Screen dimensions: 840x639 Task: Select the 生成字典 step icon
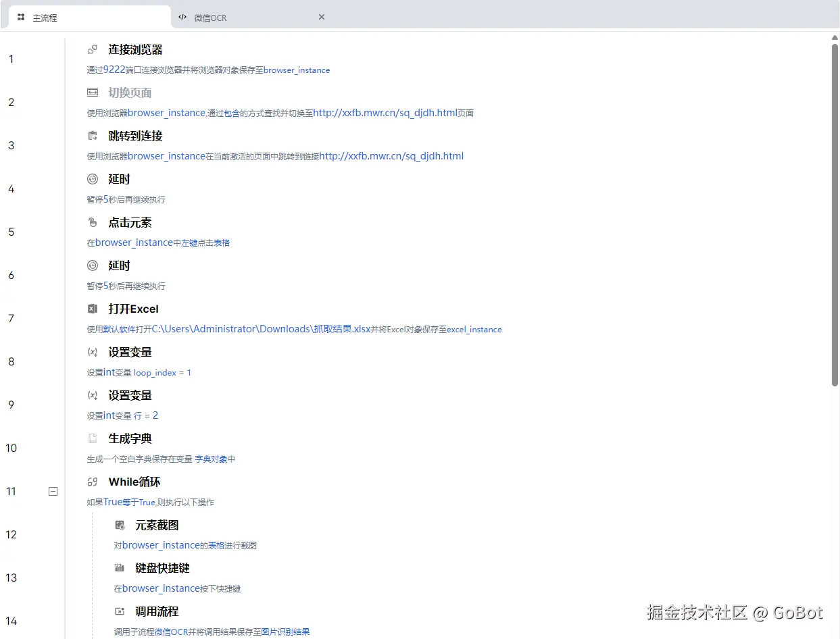coord(93,438)
